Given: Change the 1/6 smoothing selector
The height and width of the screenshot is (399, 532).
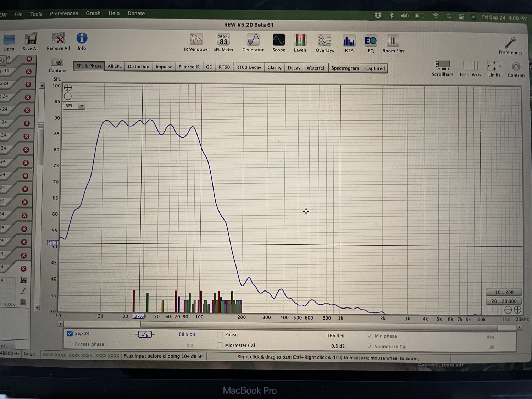Looking at the screenshot, I should (x=145, y=334).
